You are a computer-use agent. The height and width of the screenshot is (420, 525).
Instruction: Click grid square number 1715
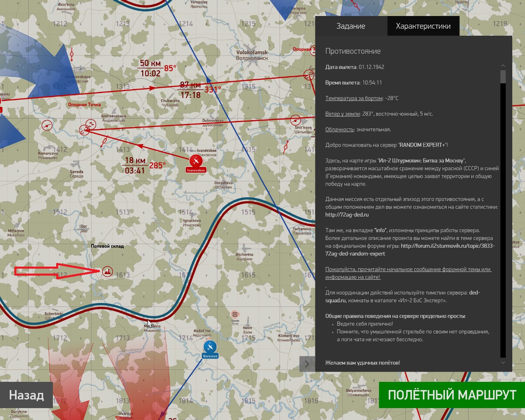[x=248, y=338]
